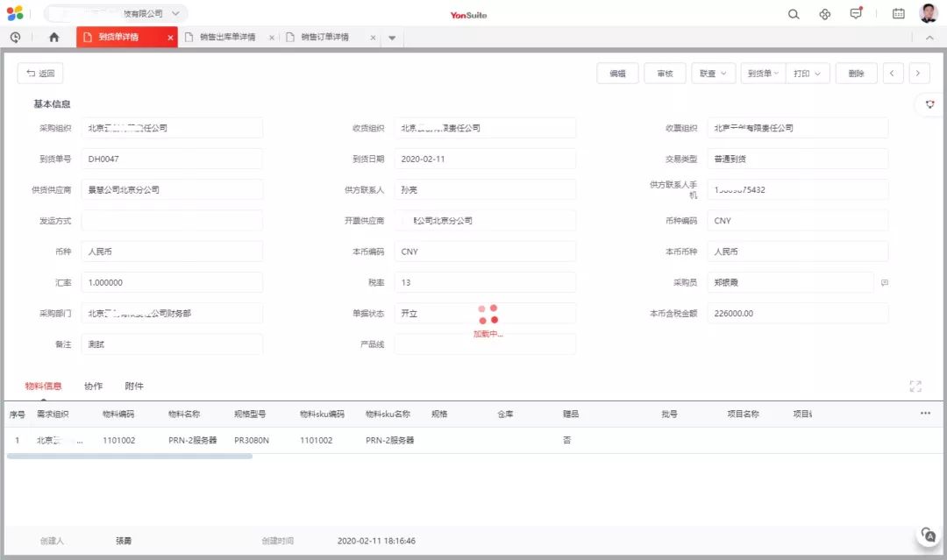Screen dimensions: 947x560
Task: Click the 到货日期 field 2020-02-11
Action: 485,159
